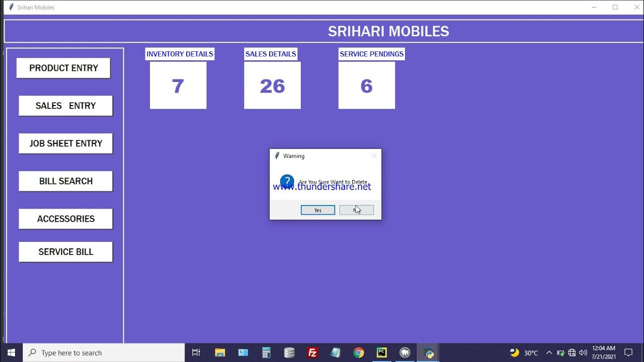Click the inventory count 7 tile

pyautogui.click(x=178, y=85)
